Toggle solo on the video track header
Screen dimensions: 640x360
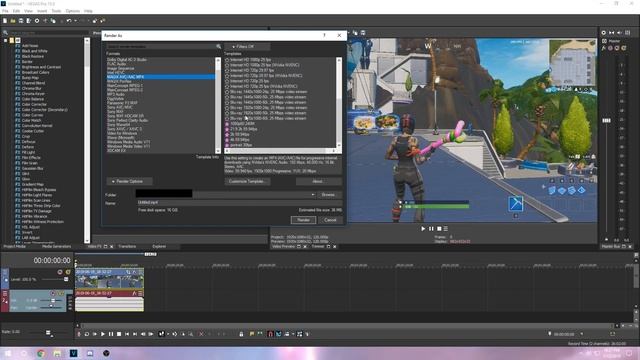coord(68,272)
